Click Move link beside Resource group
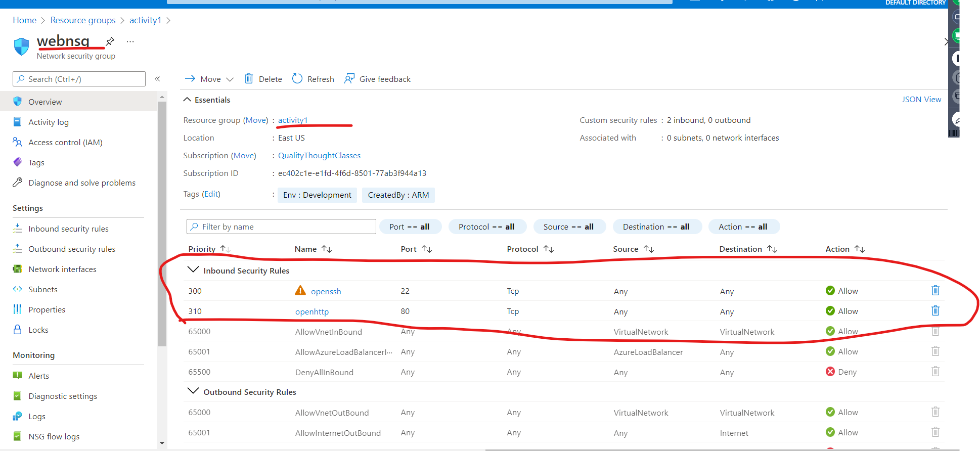Screen dimensions: 980x451 pyautogui.click(x=256, y=120)
